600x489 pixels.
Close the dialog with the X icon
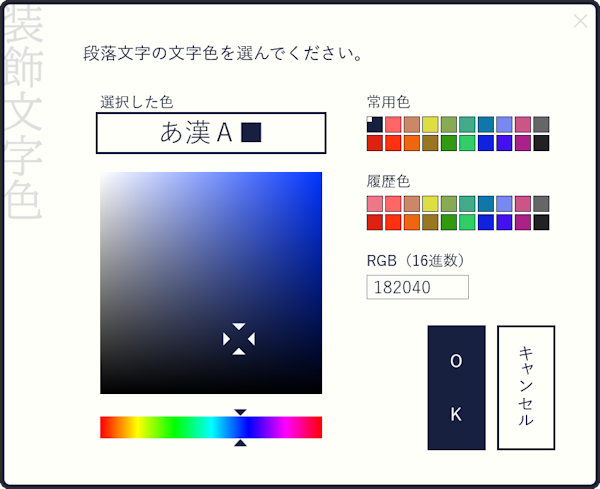[581, 21]
